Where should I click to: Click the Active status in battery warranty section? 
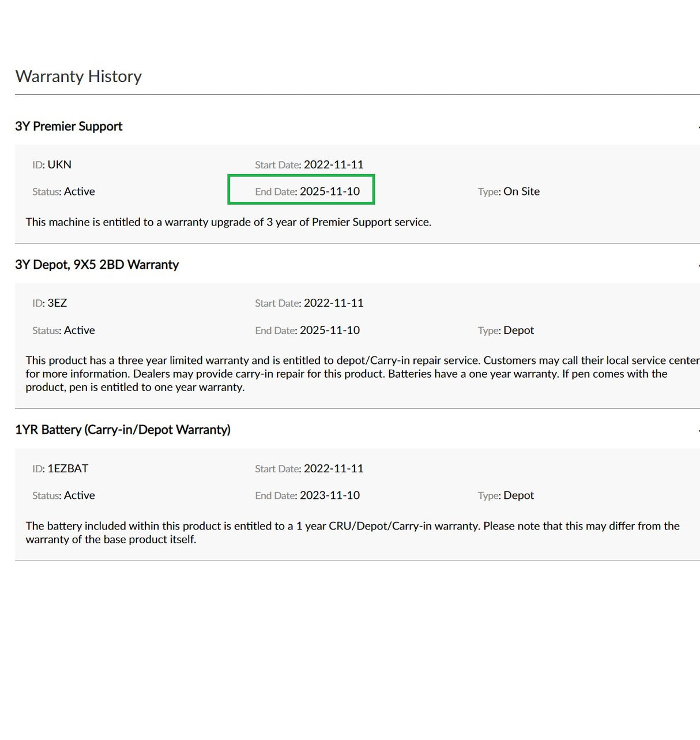79,495
